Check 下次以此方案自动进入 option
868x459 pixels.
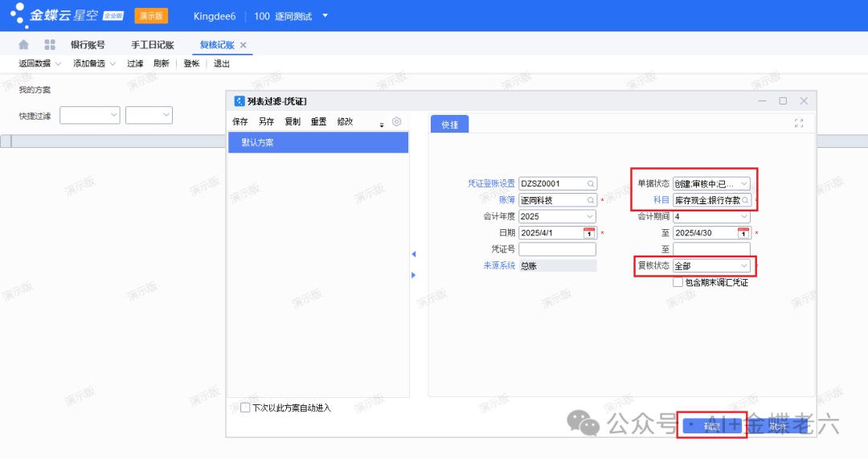pyautogui.click(x=246, y=408)
